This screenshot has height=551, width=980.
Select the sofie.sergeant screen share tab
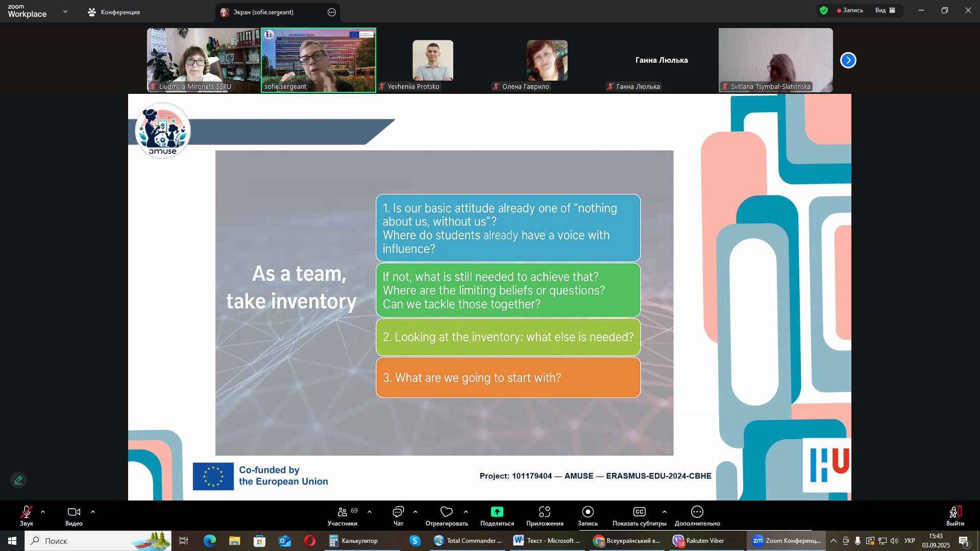[x=263, y=12]
